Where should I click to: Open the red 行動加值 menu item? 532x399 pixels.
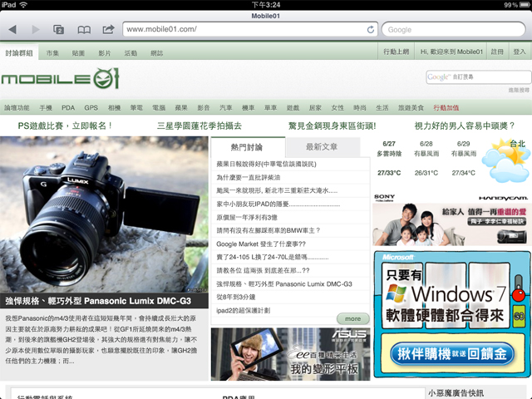pyautogui.click(x=446, y=108)
